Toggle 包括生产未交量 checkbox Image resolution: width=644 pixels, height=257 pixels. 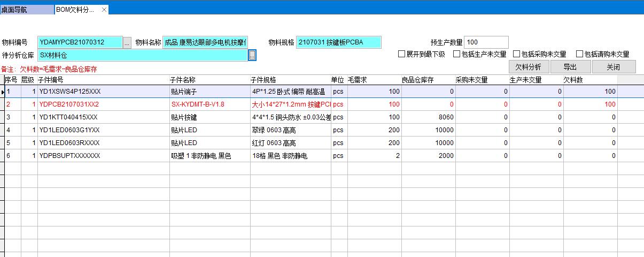tap(456, 54)
